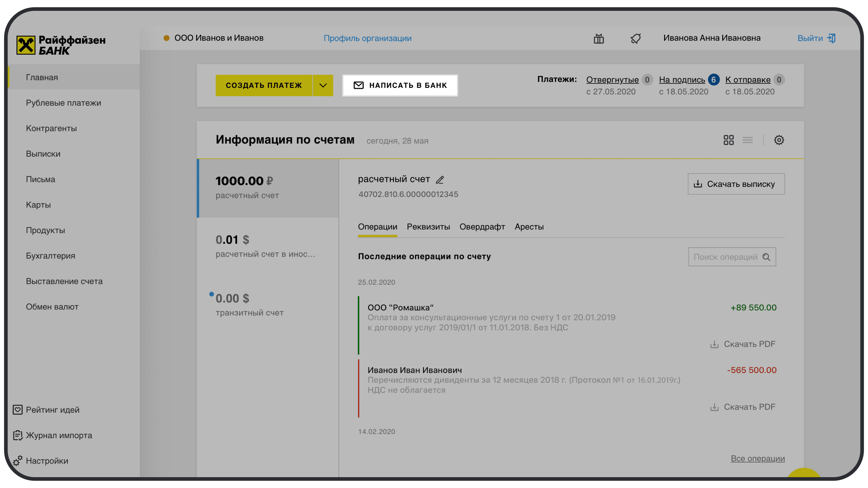Open Все операции link

coord(758,458)
